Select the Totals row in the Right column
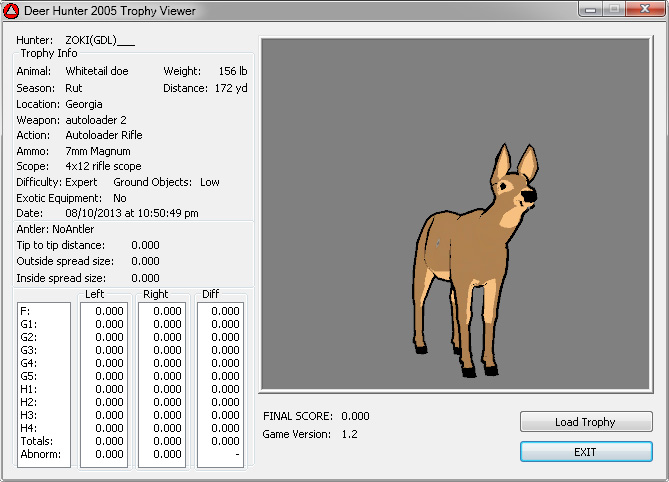The width and height of the screenshot is (669, 482). pos(161,441)
